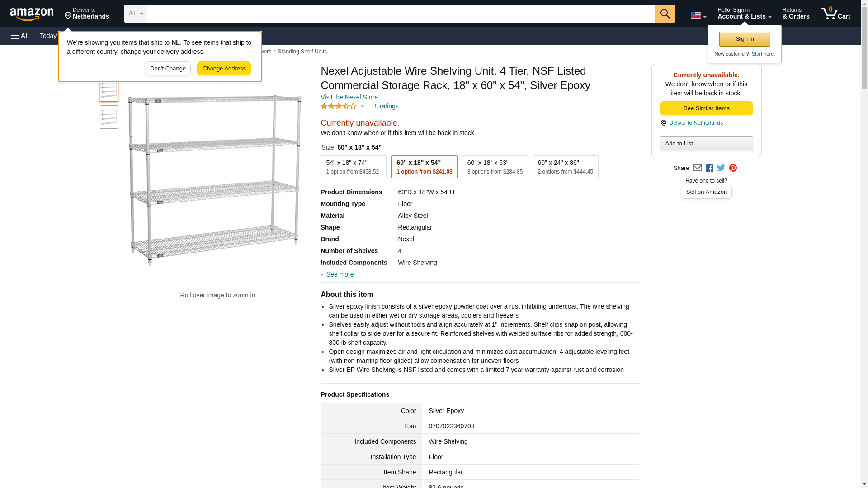Open the search category All dropdown

[x=135, y=14]
